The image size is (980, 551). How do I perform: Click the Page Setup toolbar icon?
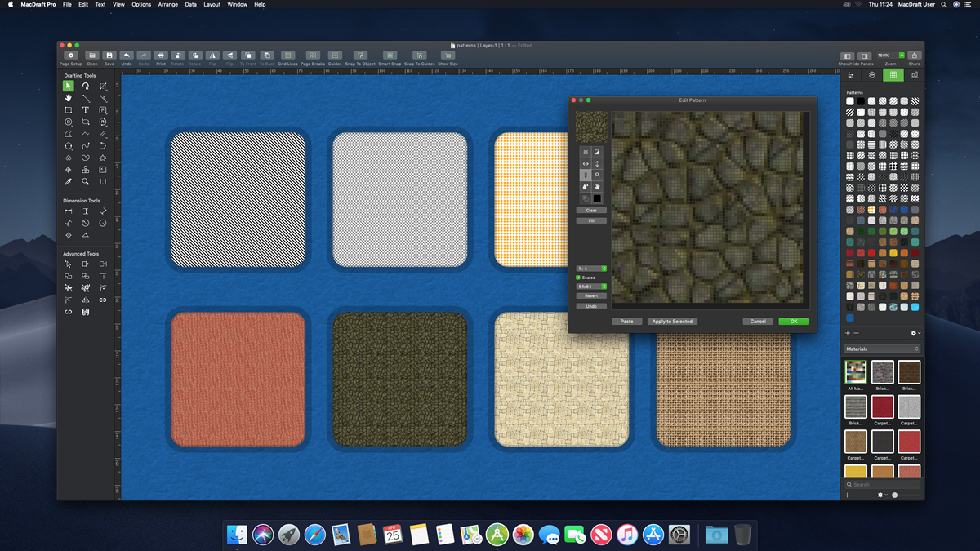click(x=71, y=56)
